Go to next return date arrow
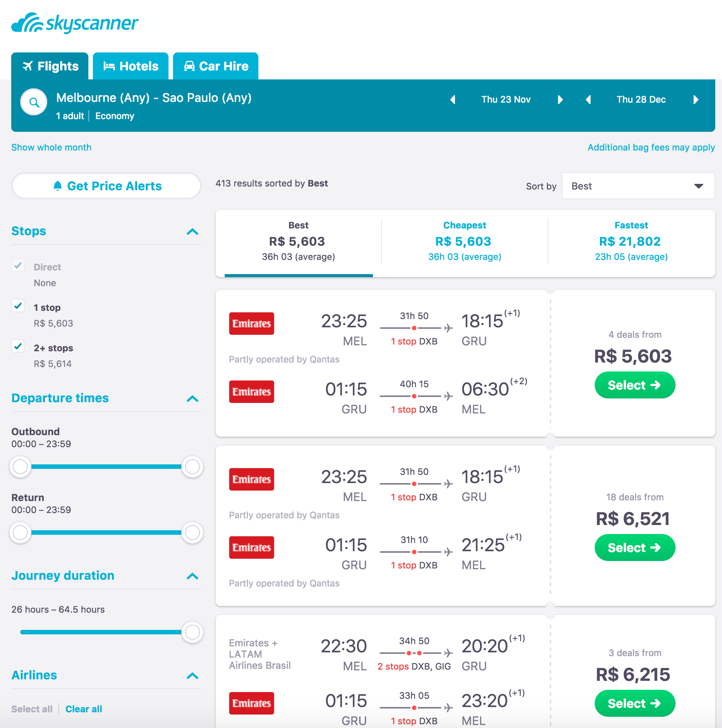The height and width of the screenshot is (728, 722). pyautogui.click(x=696, y=100)
